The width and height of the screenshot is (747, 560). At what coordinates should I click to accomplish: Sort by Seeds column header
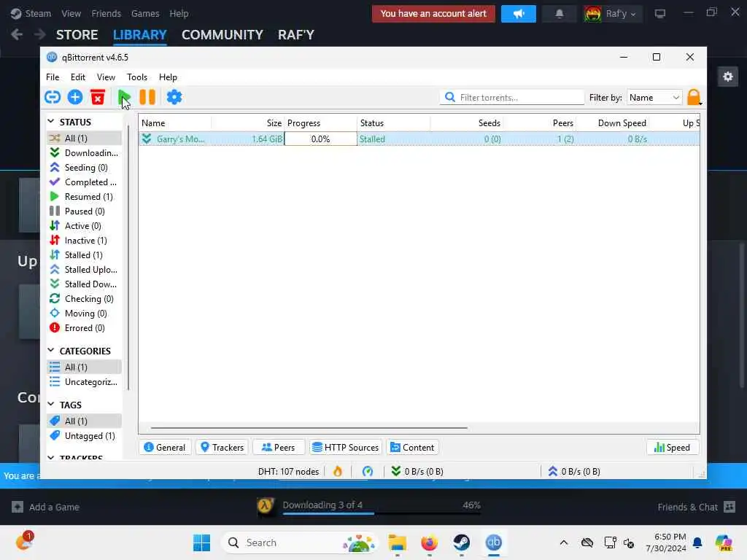467,122
